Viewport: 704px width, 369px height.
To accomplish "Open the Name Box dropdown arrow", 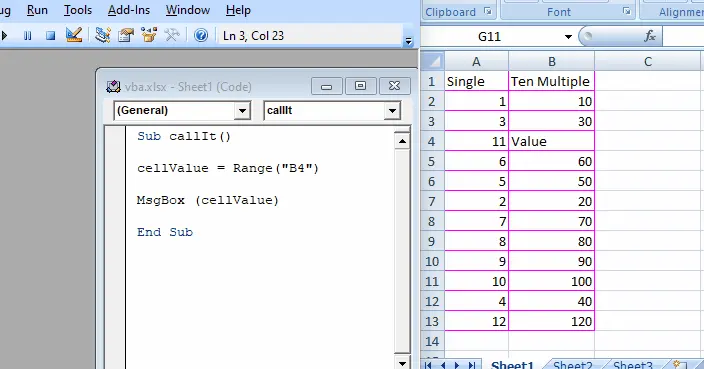I will pos(568,37).
